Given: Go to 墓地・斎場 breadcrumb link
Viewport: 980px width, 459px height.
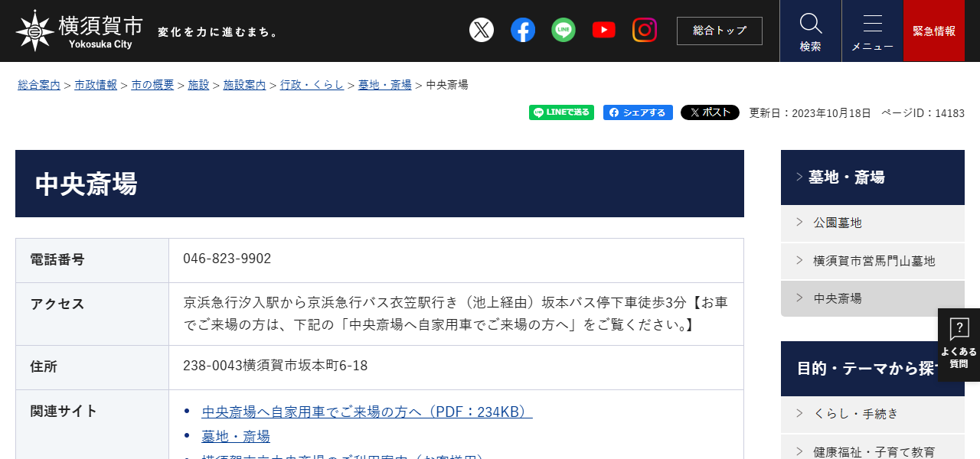Looking at the screenshot, I should pyautogui.click(x=385, y=85).
